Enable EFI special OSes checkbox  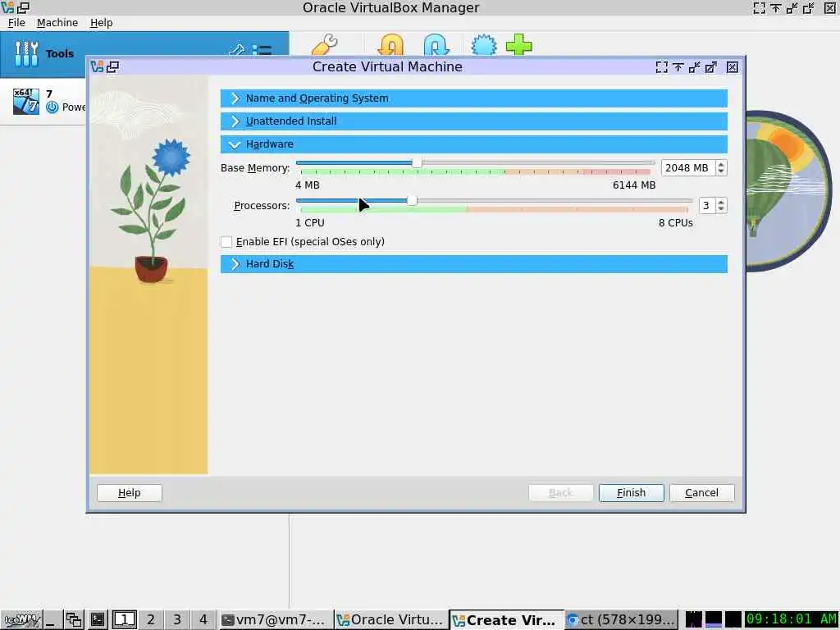[x=226, y=242]
